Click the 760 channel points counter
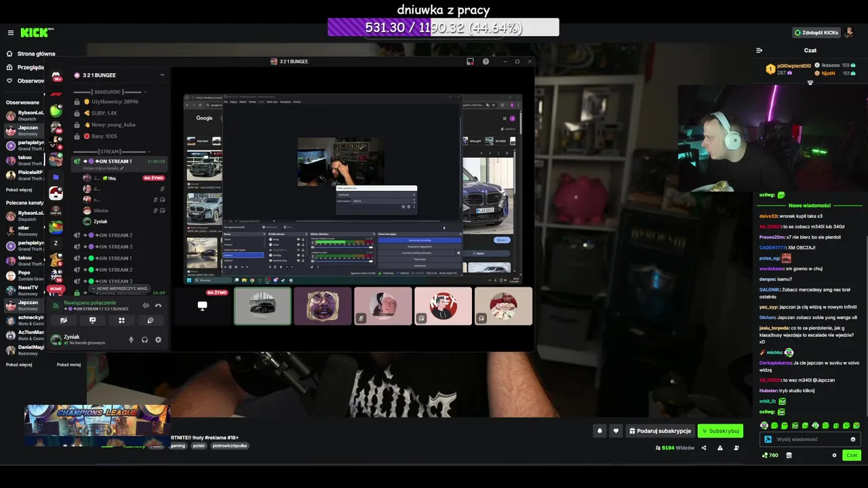Viewport: 868px width, 488px height. (770, 455)
